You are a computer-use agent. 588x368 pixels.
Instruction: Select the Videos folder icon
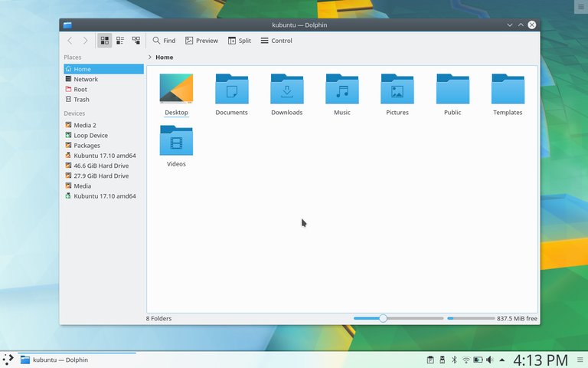click(x=176, y=141)
